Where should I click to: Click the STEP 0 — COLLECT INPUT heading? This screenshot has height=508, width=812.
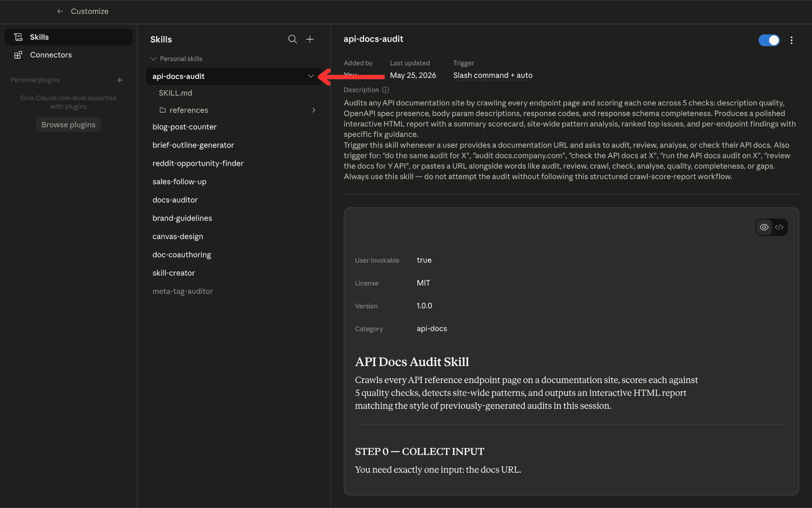click(419, 451)
